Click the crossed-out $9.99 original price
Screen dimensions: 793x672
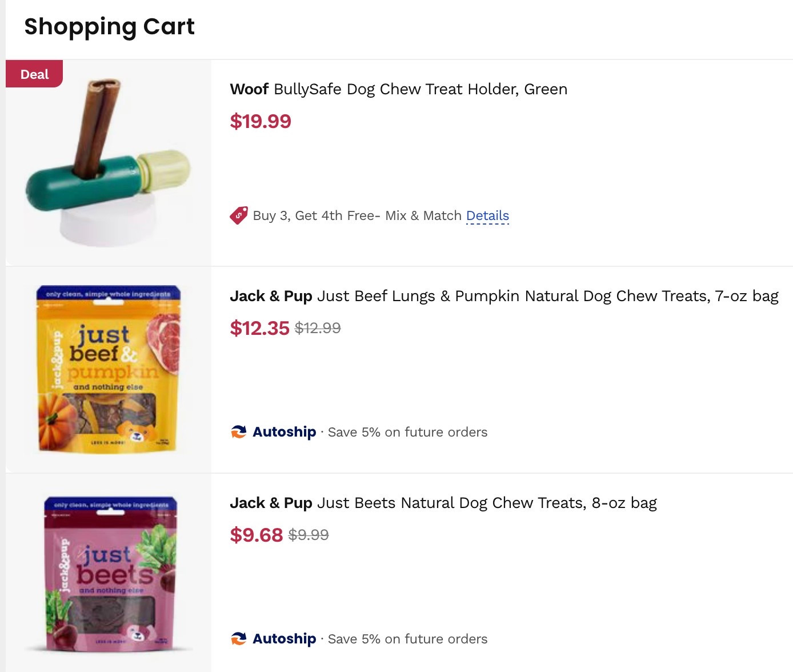click(x=309, y=535)
